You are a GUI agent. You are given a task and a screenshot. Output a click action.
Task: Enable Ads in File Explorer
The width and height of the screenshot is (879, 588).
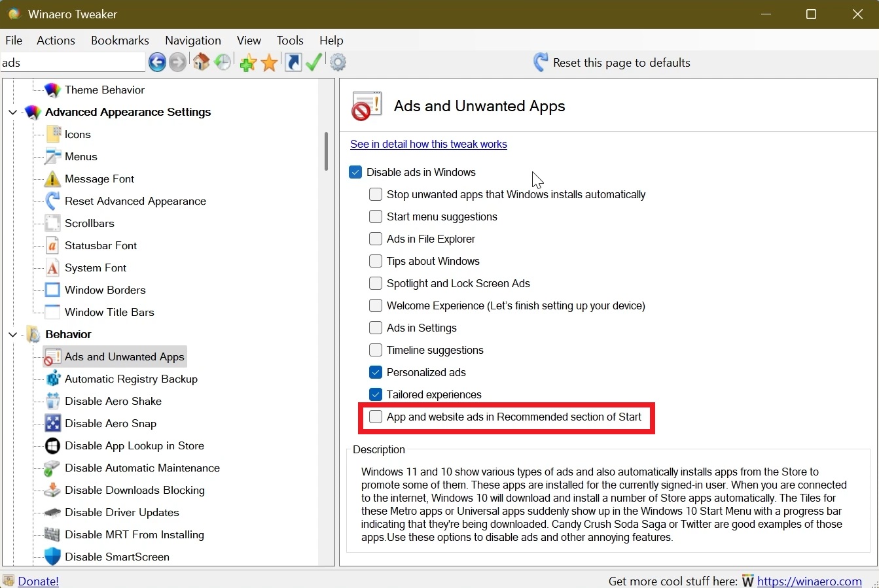[375, 239]
